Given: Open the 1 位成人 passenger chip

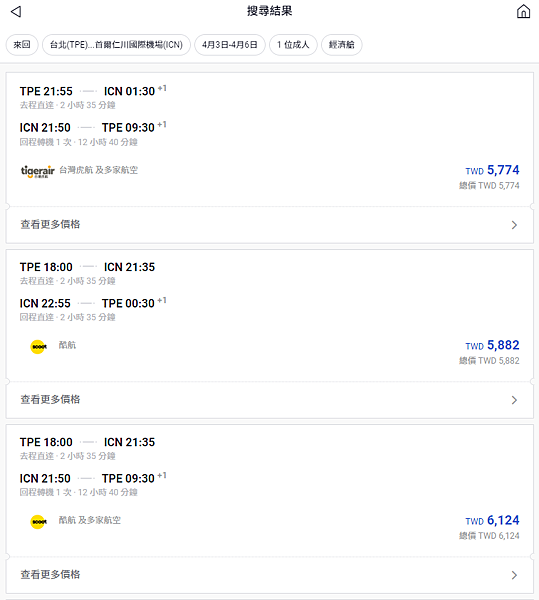Looking at the screenshot, I should click(293, 45).
